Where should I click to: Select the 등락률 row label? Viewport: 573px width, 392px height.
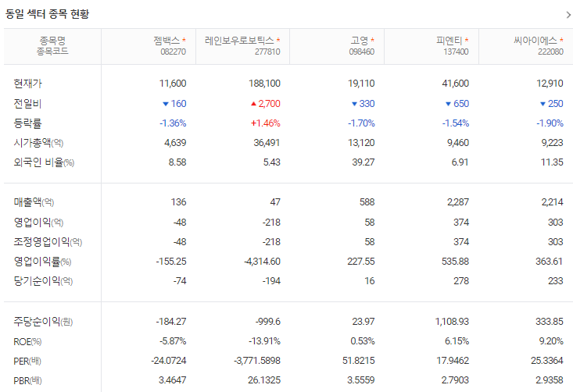coord(28,123)
